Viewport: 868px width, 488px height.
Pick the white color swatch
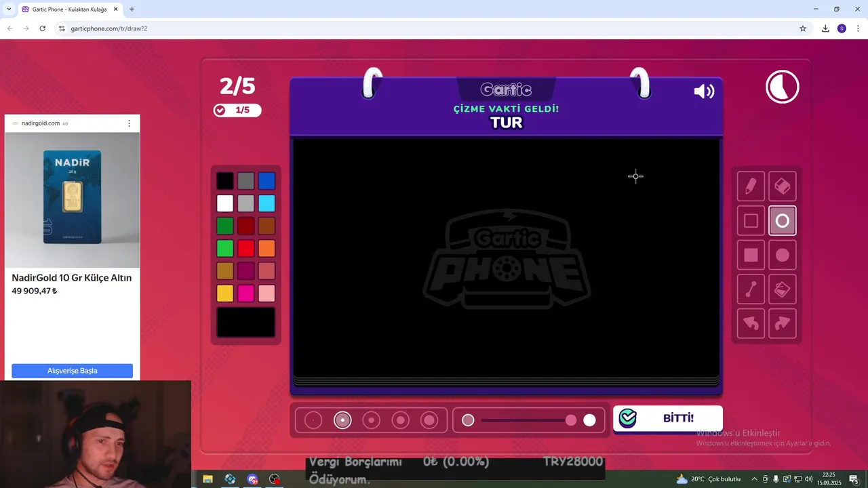pyautogui.click(x=225, y=203)
